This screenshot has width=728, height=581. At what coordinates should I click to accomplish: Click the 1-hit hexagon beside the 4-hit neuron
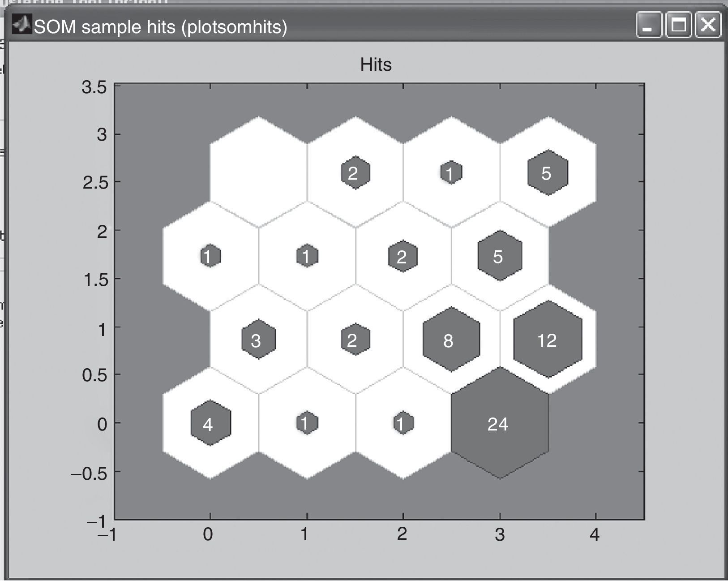pos(307,423)
